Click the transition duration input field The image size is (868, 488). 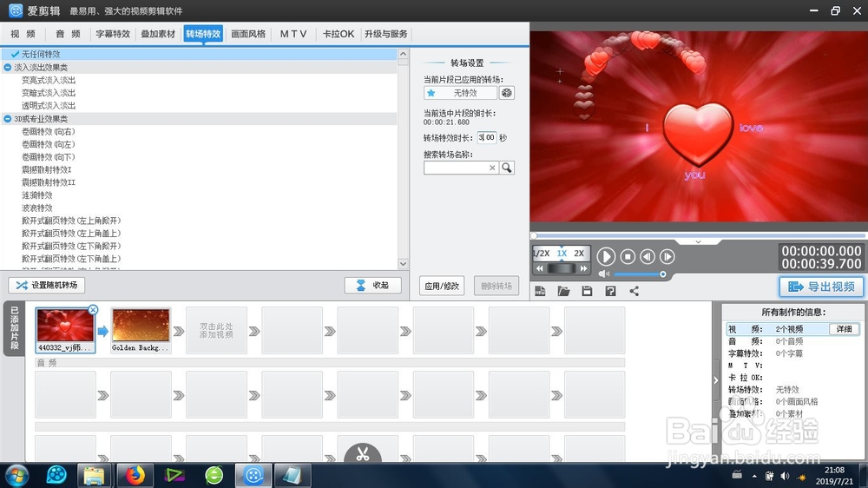point(487,138)
